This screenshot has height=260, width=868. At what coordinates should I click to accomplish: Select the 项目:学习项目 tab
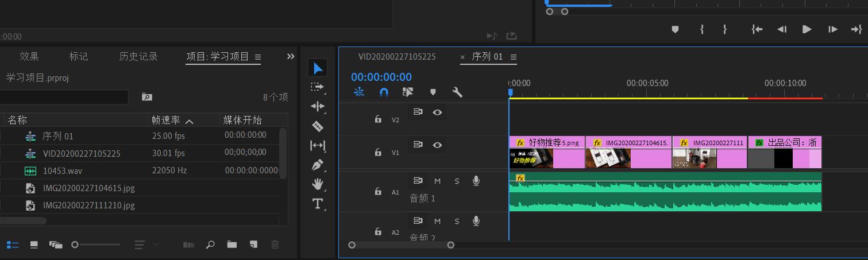coord(218,56)
